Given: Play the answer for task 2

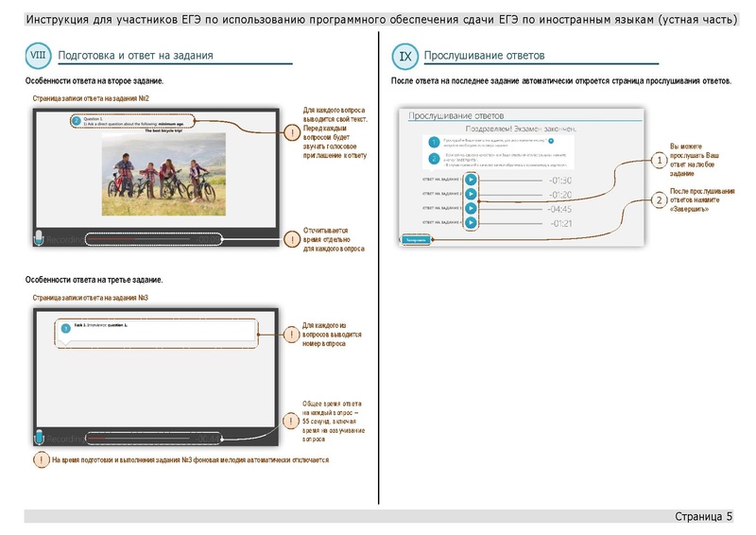Looking at the screenshot, I should (x=471, y=194).
